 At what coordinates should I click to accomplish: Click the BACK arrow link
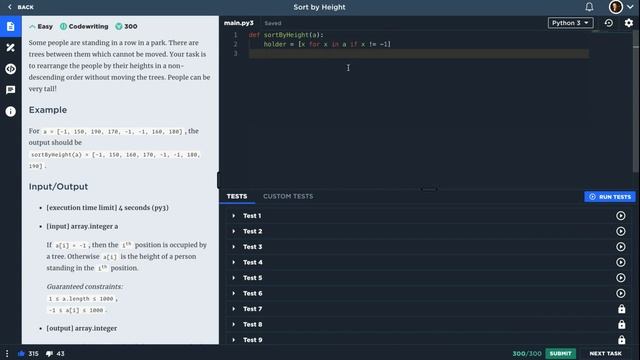pos(20,7)
